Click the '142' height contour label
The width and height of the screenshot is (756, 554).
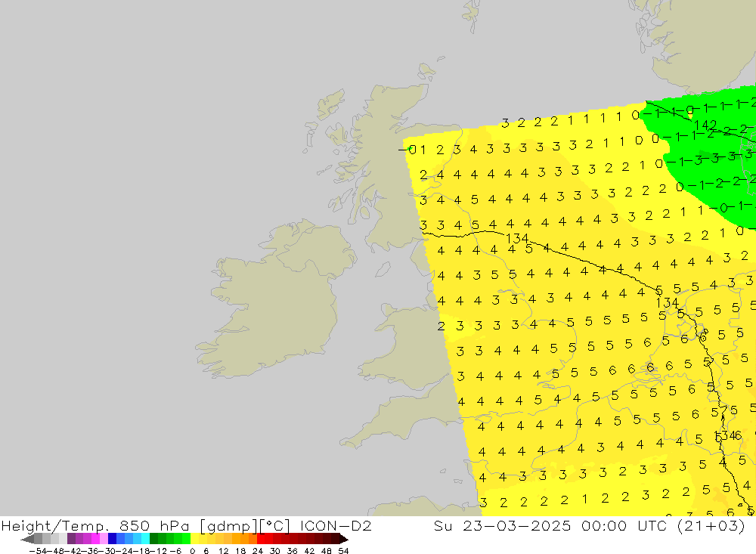(x=705, y=125)
